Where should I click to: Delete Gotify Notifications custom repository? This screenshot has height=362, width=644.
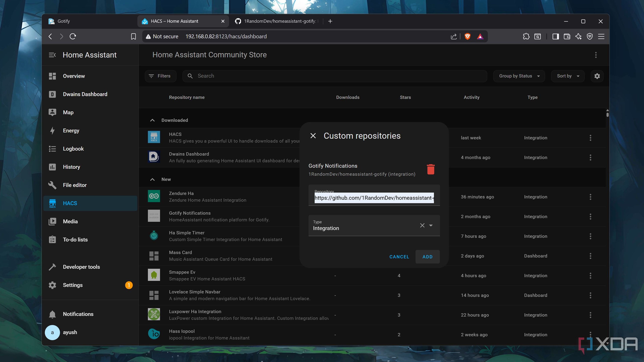[x=431, y=169]
